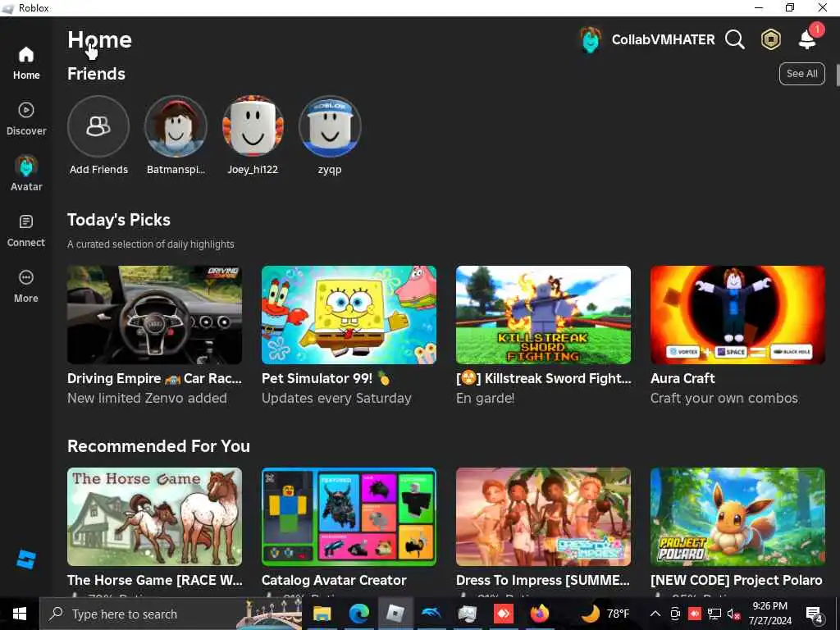
Task: Open Project Polaro thumbnail
Action: pyautogui.click(x=737, y=517)
